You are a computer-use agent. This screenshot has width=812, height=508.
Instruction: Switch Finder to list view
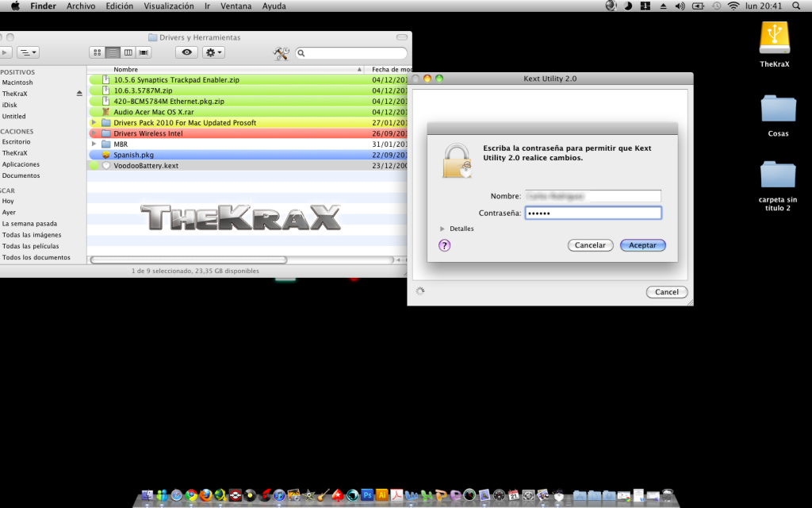(113, 52)
